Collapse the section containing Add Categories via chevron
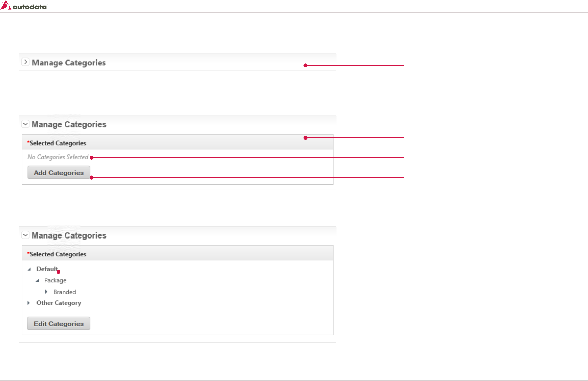The height and width of the screenshot is (381, 588). (x=25, y=124)
